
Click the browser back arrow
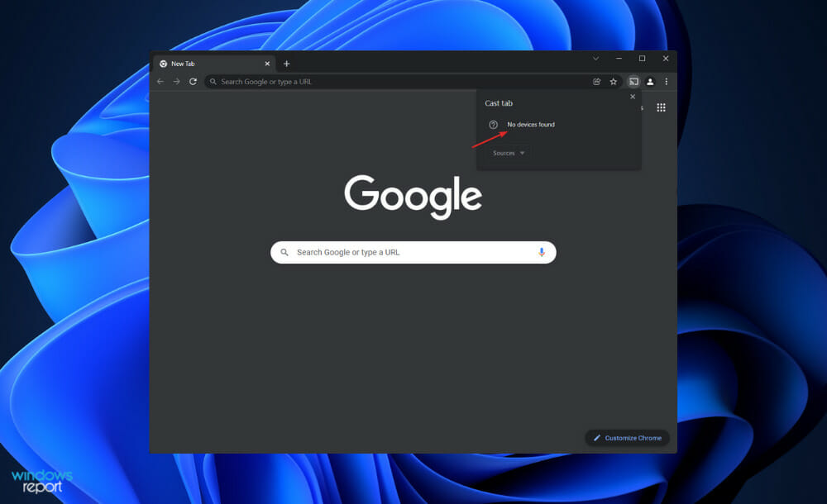coord(160,82)
